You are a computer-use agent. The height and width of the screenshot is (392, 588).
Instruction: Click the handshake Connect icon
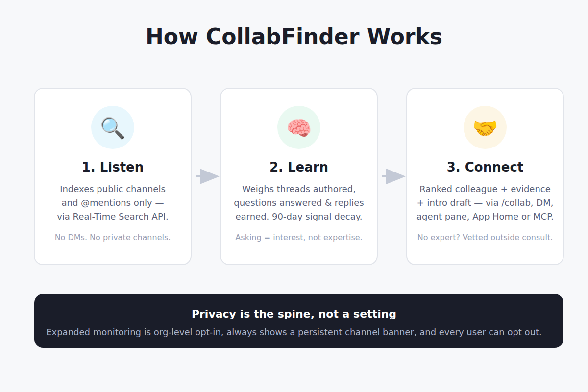pyautogui.click(x=485, y=127)
